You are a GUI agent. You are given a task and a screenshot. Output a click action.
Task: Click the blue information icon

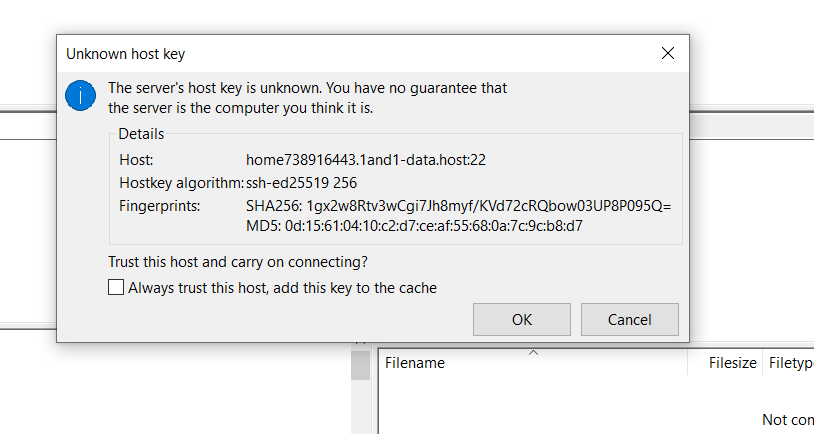(x=80, y=96)
